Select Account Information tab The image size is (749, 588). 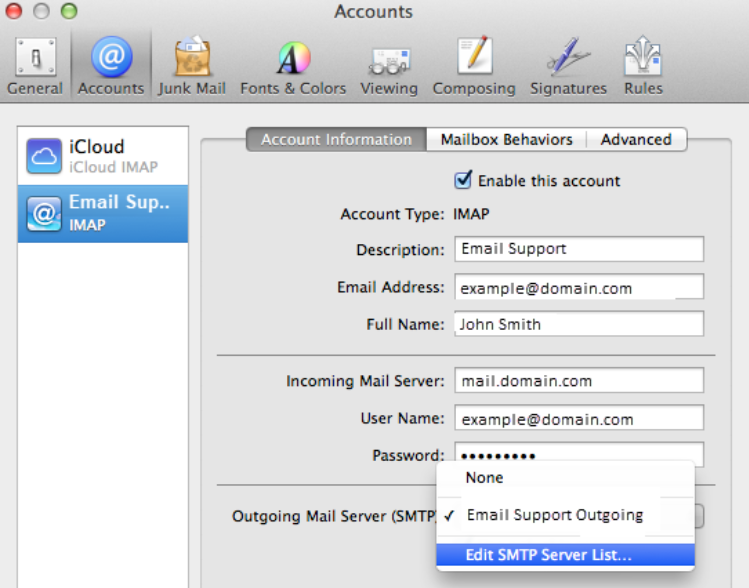coord(336,140)
